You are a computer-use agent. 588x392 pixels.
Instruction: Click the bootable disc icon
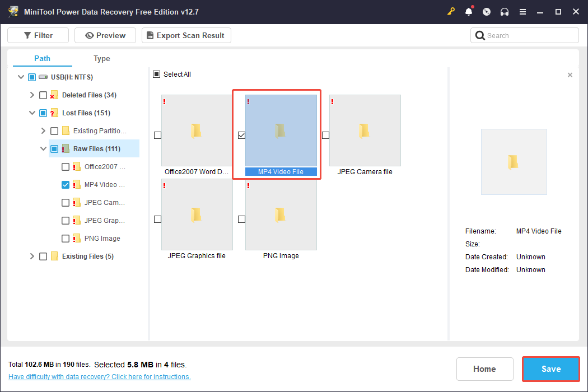point(487,12)
